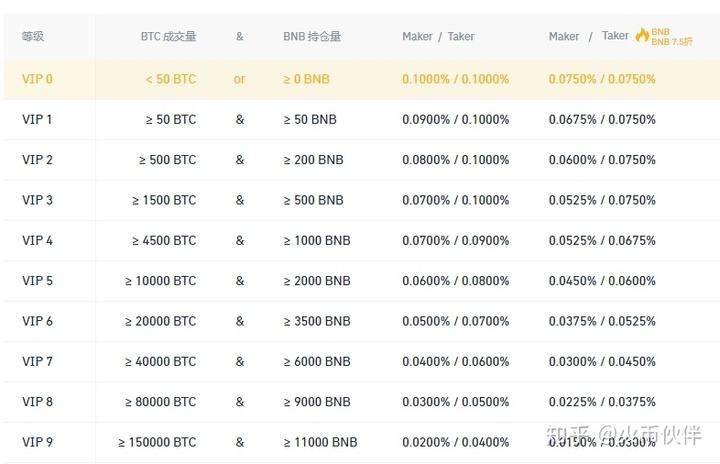Click the '0.0400% / 0.0600%' fee cell

coord(456,362)
